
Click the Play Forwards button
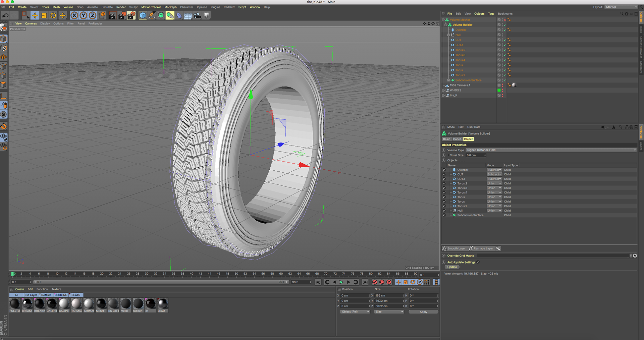pyautogui.click(x=341, y=282)
